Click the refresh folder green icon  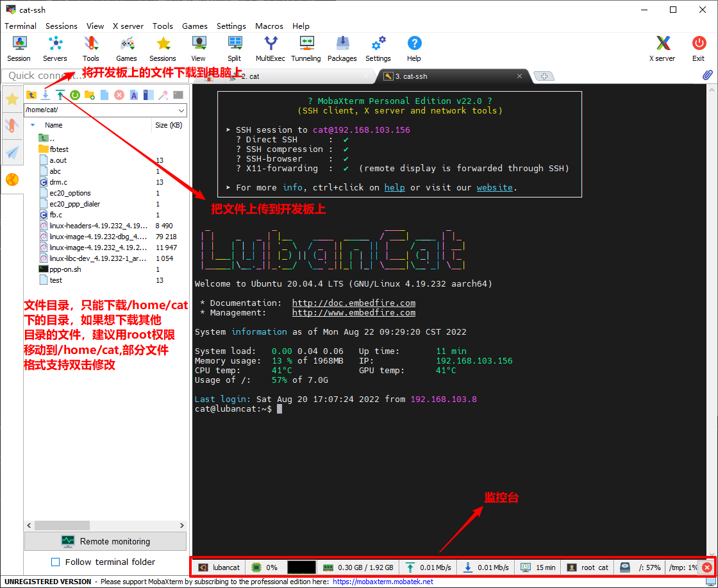pyautogui.click(x=75, y=95)
